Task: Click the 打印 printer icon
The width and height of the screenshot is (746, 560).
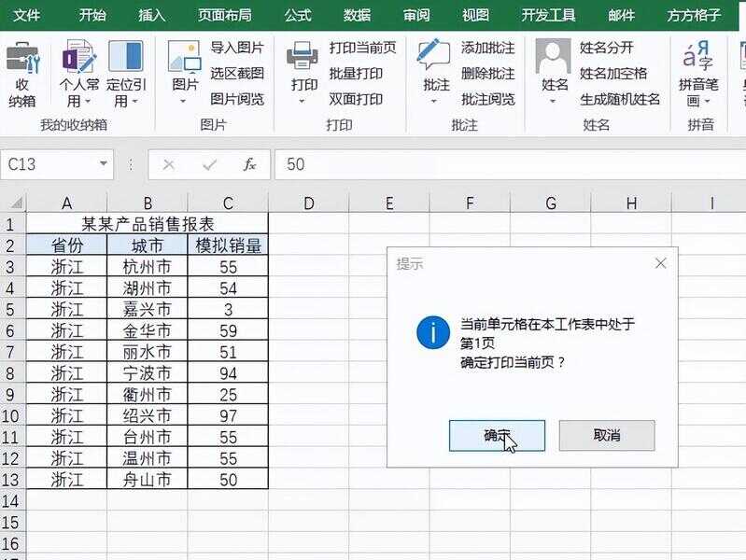Action: click(303, 57)
